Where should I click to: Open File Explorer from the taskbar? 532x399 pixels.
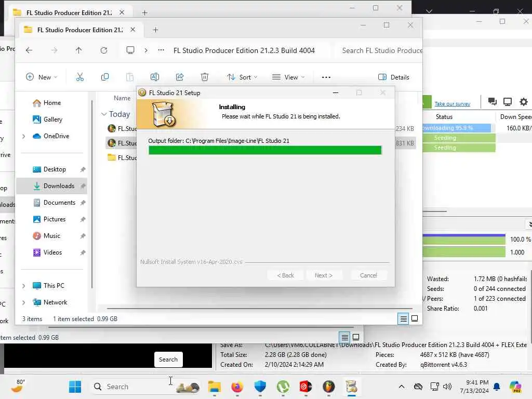coord(215,387)
